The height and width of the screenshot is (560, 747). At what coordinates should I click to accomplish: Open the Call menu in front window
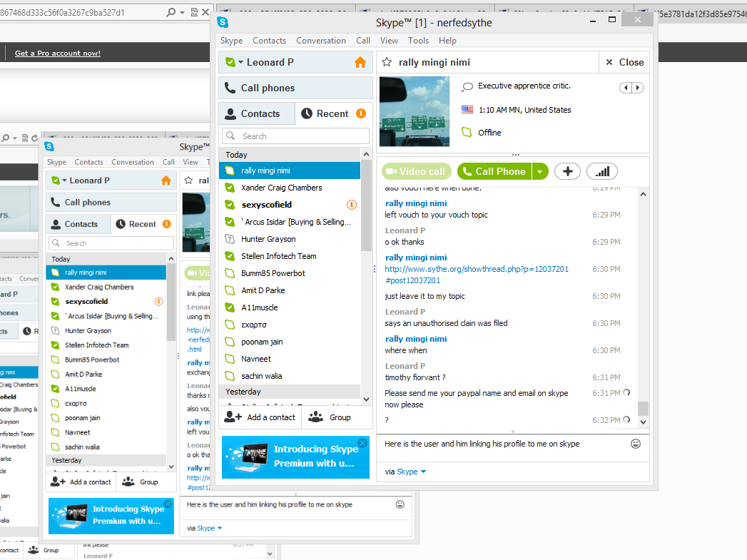[363, 41]
